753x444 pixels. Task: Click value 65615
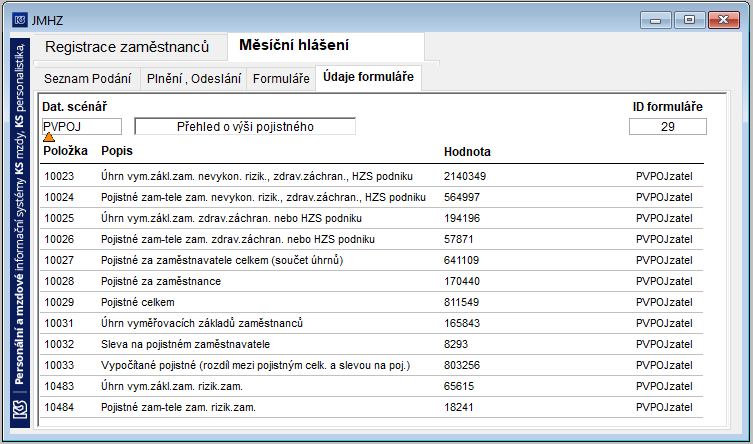coord(459,386)
